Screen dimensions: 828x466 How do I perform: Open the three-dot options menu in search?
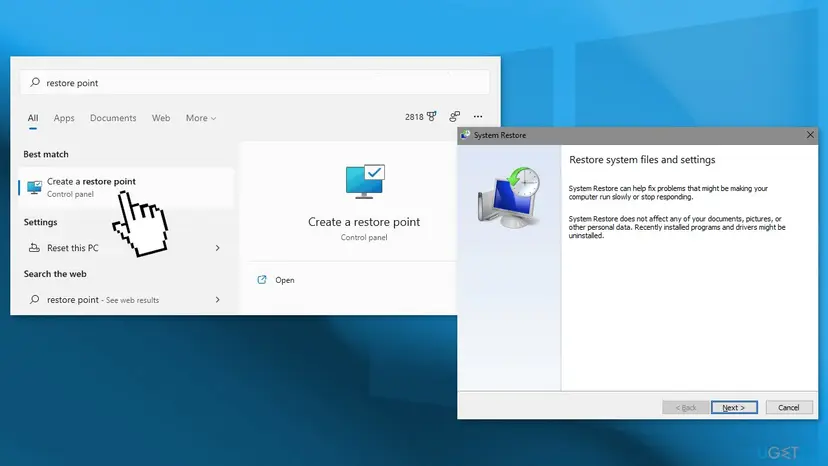coord(478,116)
